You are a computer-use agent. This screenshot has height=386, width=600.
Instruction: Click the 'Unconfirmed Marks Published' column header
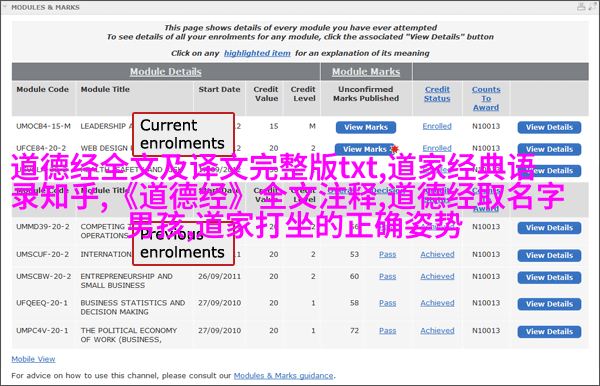pos(366,94)
